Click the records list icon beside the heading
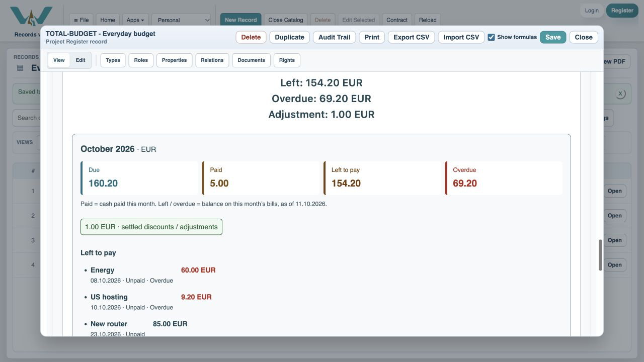This screenshot has width=644, height=362. [x=20, y=68]
